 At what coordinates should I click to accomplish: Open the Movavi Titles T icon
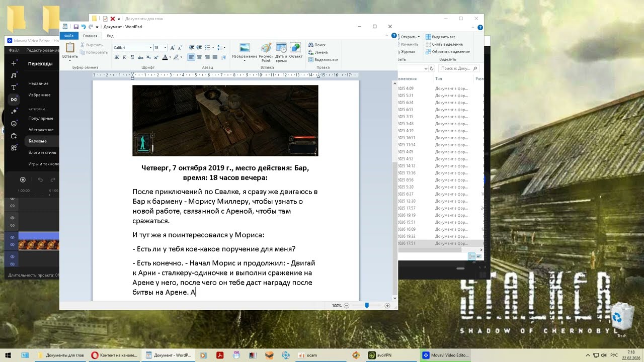(14, 87)
